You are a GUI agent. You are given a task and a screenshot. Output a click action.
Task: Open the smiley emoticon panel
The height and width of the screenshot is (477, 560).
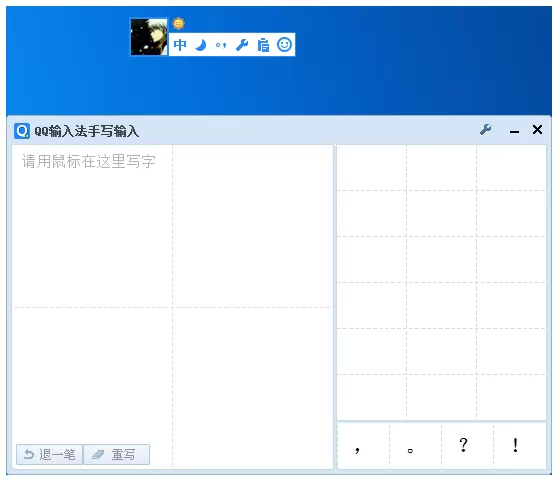click(x=285, y=45)
